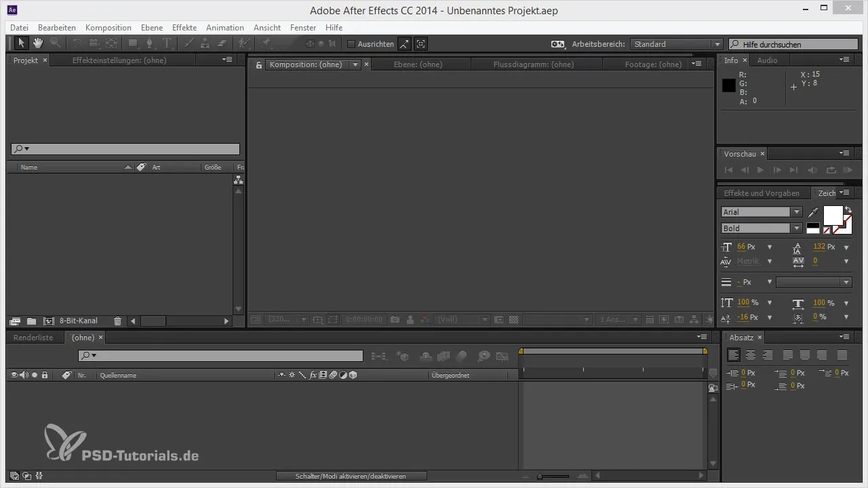Switch to the Effekte und Vorgaben tab
This screenshot has height=488, width=868.
click(x=762, y=193)
